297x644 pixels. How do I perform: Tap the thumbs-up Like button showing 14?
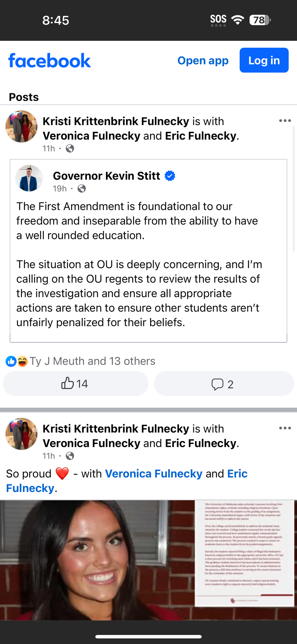[x=75, y=384]
